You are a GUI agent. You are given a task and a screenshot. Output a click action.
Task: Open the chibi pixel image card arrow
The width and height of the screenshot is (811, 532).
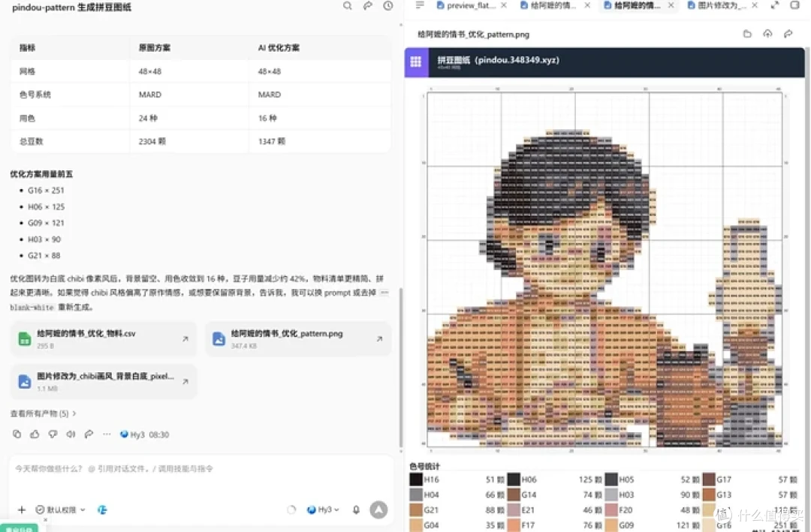tap(185, 381)
